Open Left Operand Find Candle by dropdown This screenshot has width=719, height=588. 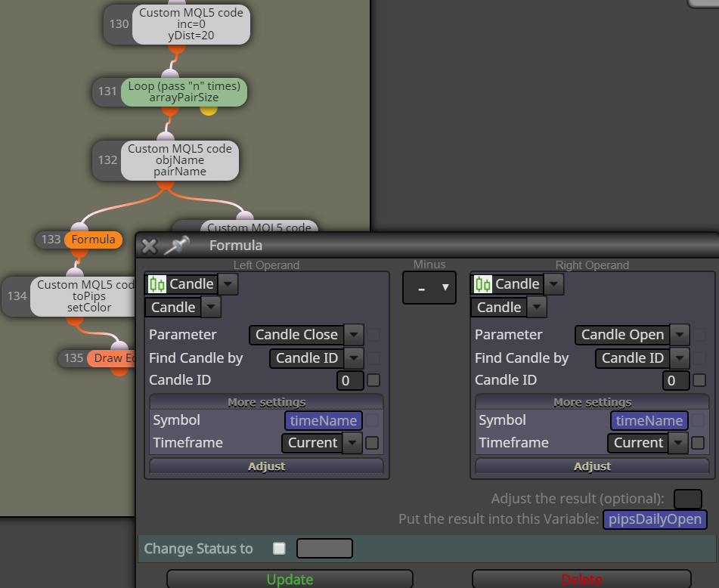(354, 358)
